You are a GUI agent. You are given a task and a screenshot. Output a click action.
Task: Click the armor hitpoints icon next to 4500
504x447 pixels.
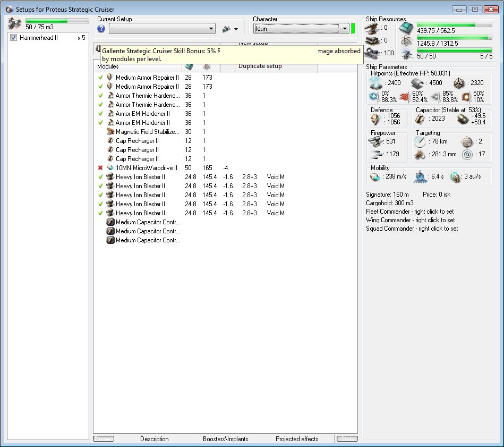(417, 83)
